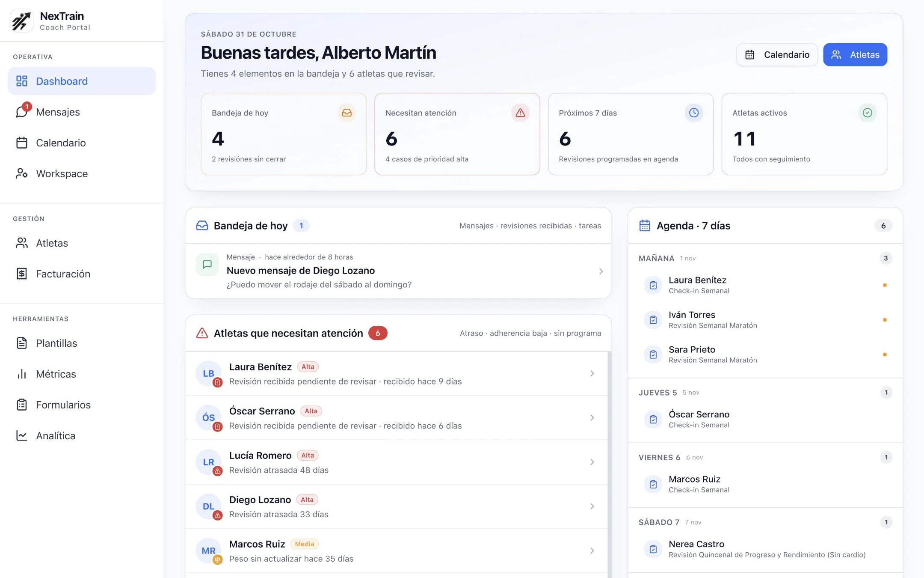The width and height of the screenshot is (924, 578).
Task: Open the Necesitan atención summary card
Action: 457,134
